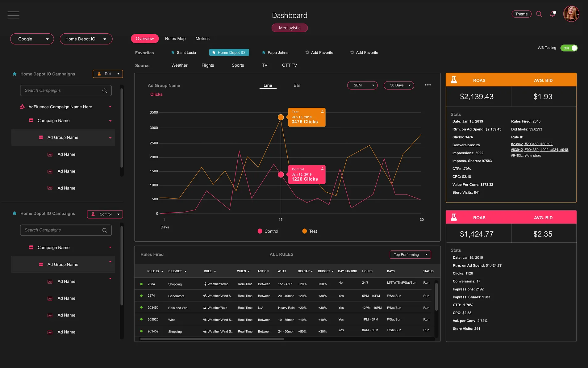Click the Saint Lucia favorite star icon
The width and height of the screenshot is (588, 368).
[173, 52]
